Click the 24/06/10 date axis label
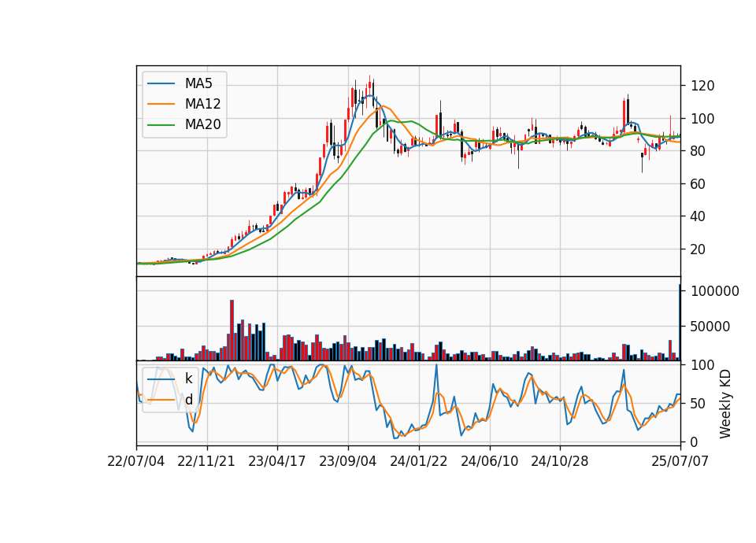This screenshot has width=756, height=543. (489, 461)
